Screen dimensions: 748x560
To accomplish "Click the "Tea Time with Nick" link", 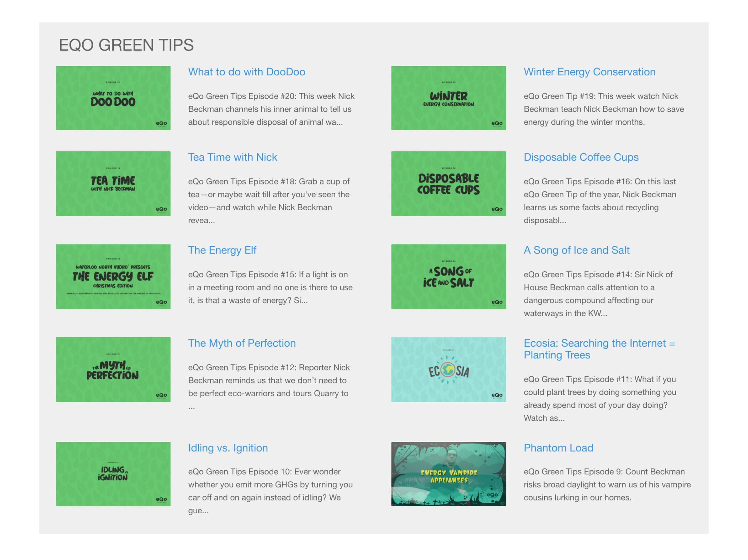I will coord(232,157).
